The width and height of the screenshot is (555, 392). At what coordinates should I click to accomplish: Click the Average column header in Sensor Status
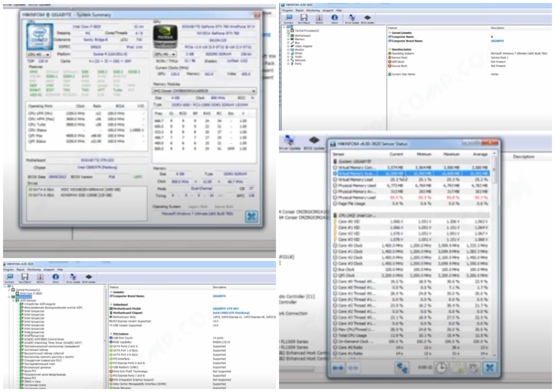480,154
